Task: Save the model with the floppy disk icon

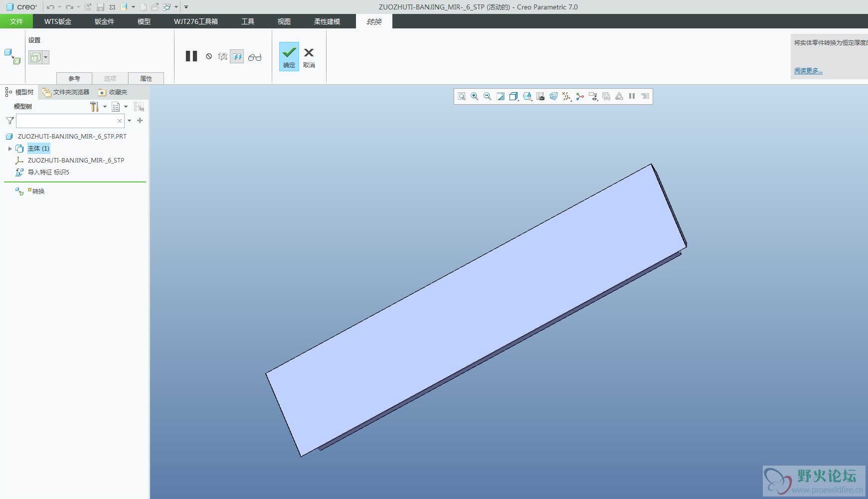Action: pyautogui.click(x=100, y=7)
